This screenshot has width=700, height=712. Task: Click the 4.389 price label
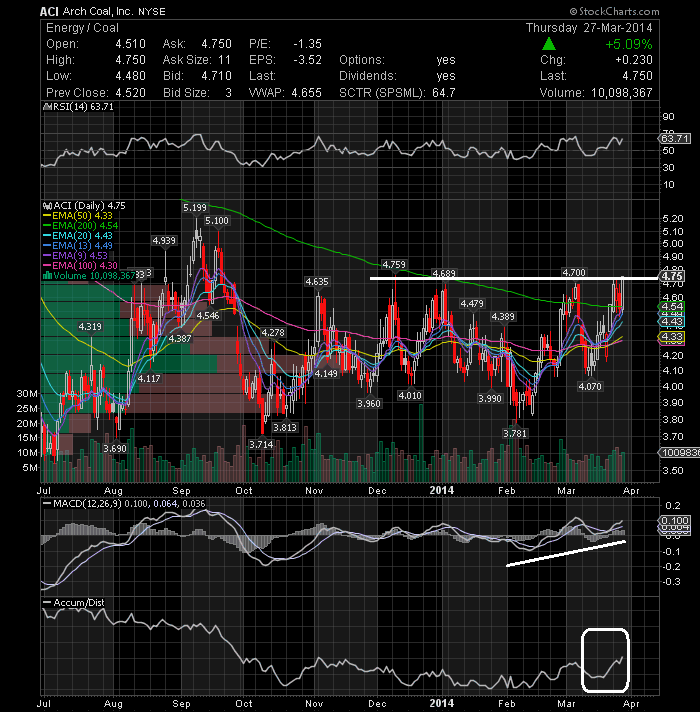pos(503,316)
